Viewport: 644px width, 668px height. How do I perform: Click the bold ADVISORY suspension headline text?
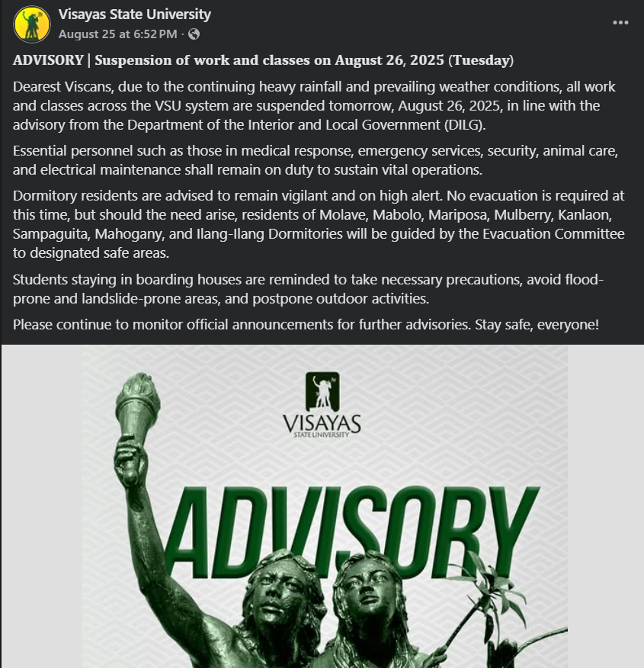[x=264, y=59]
